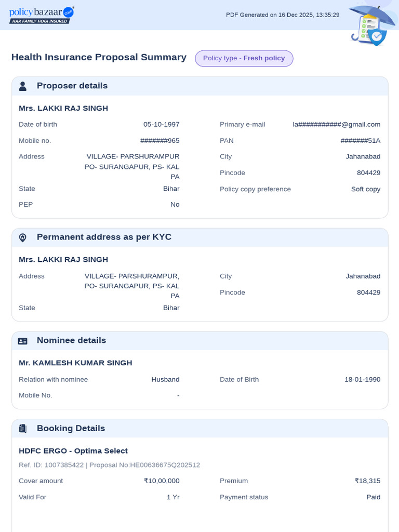
Task: Click the umbrella clipboard illustration
Action: [371, 24]
